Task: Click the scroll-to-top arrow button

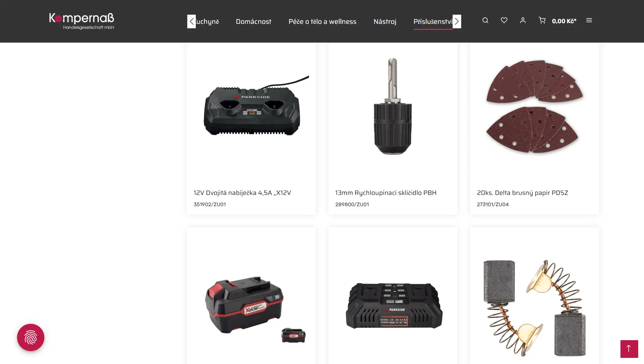Action: click(x=629, y=349)
